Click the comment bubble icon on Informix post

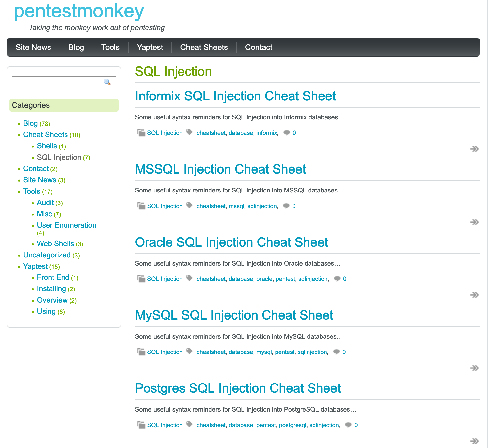point(287,133)
